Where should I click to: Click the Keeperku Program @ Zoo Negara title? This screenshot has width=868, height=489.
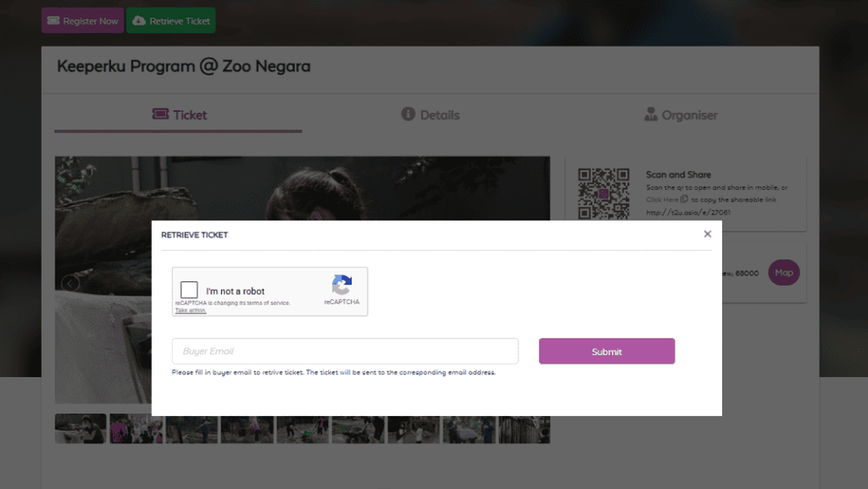[x=184, y=67]
